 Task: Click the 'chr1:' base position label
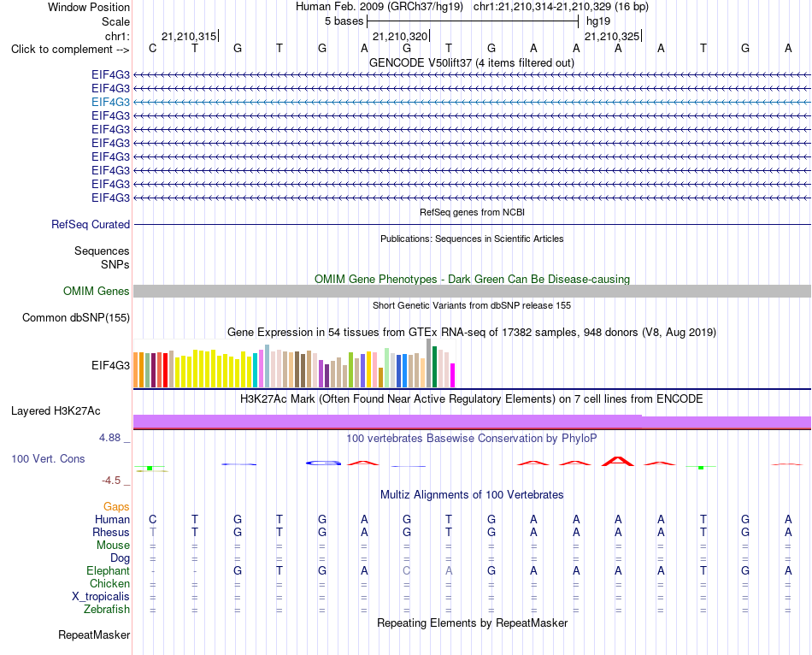(x=117, y=36)
